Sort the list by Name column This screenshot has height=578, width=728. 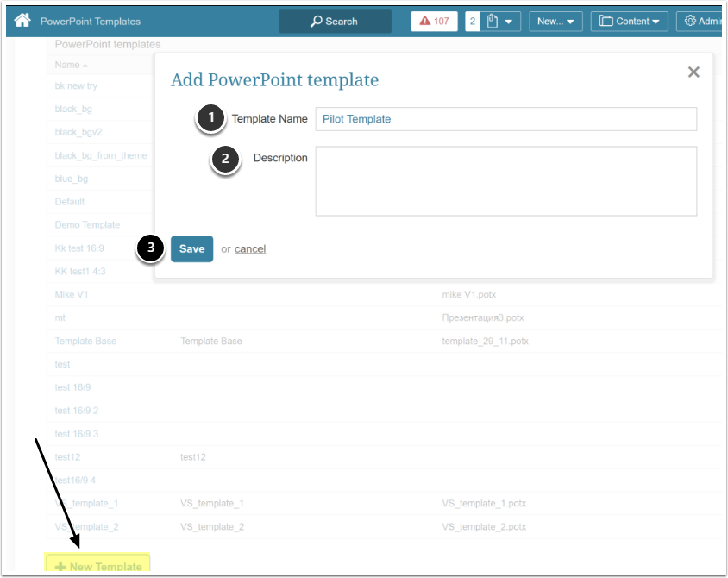pyautogui.click(x=67, y=65)
